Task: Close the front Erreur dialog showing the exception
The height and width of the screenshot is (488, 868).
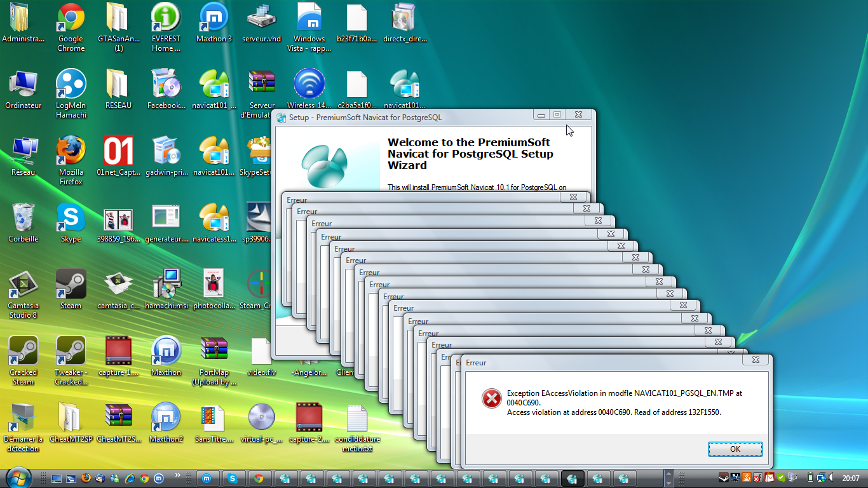Action: pyautogui.click(x=756, y=360)
